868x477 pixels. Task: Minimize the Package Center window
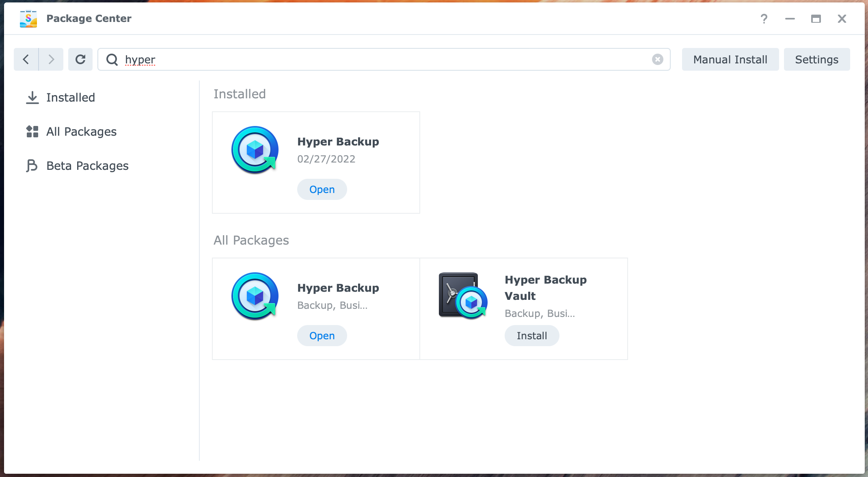point(790,19)
